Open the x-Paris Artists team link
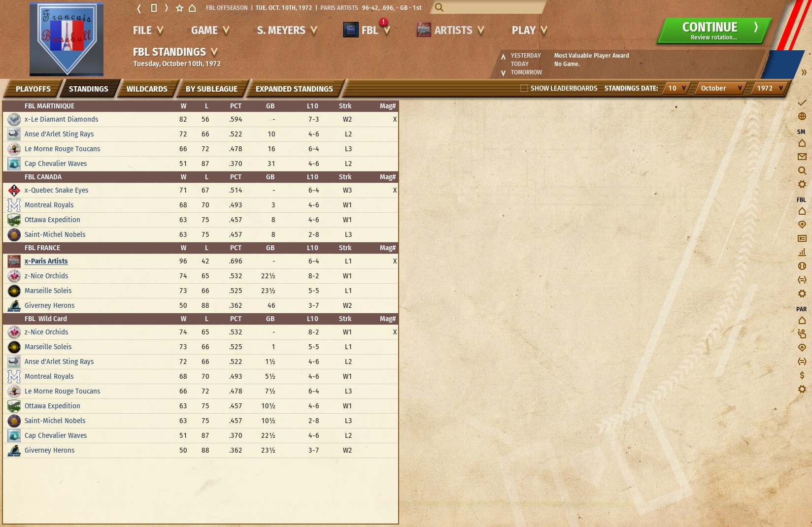This screenshot has height=527, width=812. (x=46, y=261)
